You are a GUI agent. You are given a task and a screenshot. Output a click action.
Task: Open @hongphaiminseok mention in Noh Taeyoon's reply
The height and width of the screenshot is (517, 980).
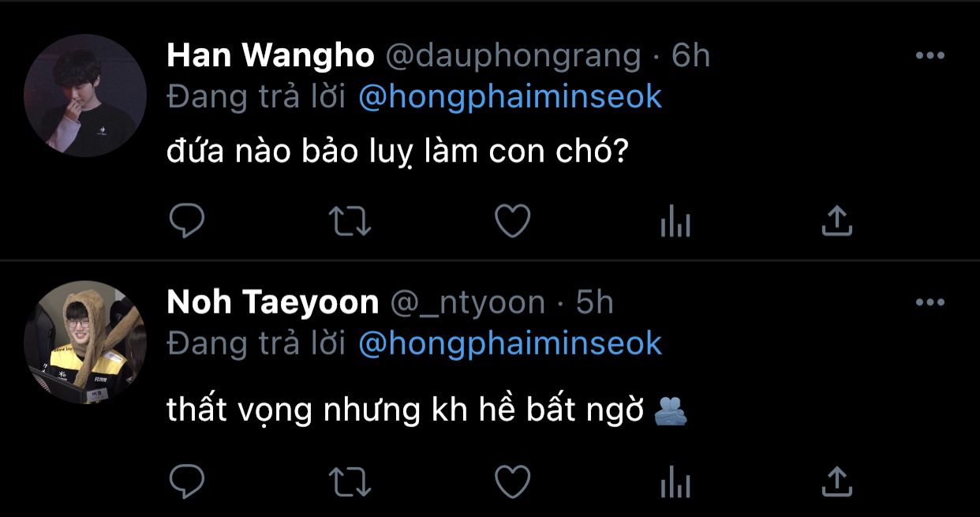point(511,344)
